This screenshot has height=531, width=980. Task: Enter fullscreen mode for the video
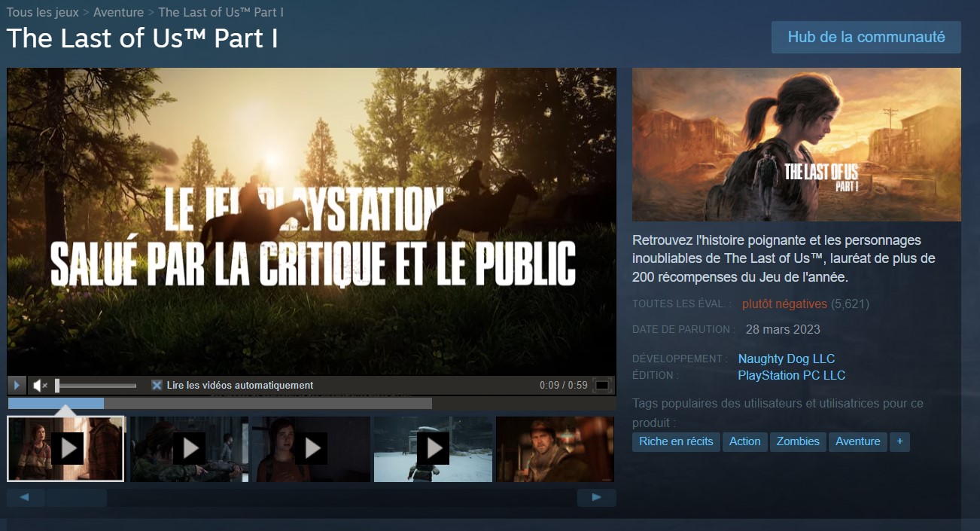(x=601, y=385)
